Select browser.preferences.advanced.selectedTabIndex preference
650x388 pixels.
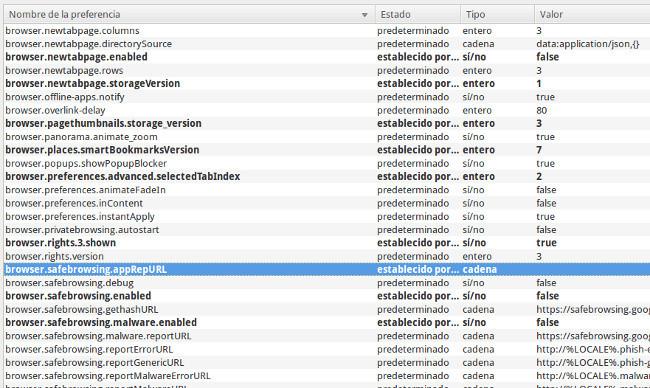(327, 177)
